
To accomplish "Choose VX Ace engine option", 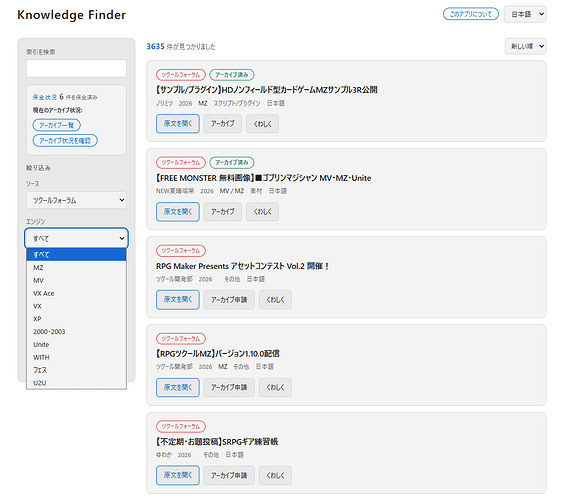I will click(76, 293).
